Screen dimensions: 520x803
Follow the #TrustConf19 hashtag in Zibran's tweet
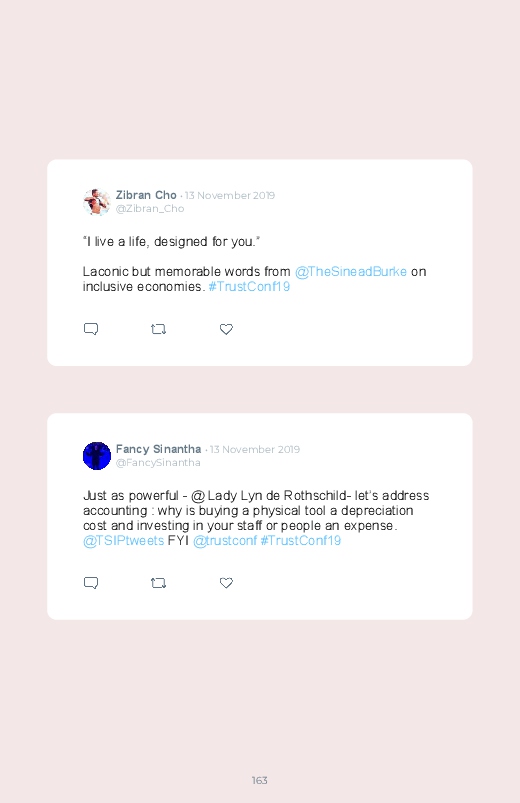coord(249,286)
